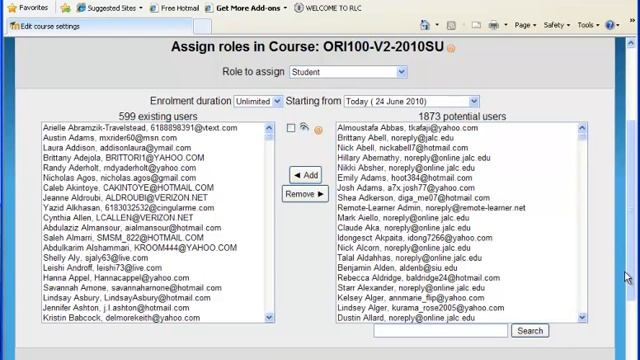
Task: Click the Remove button
Action: pyautogui.click(x=305, y=194)
